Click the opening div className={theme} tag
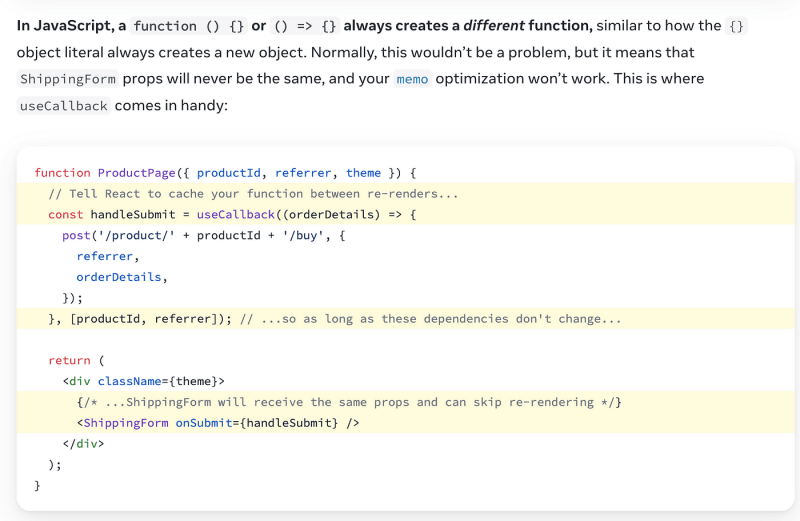This screenshot has height=521, width=800. pyautogui.click(x=143, y=381)
